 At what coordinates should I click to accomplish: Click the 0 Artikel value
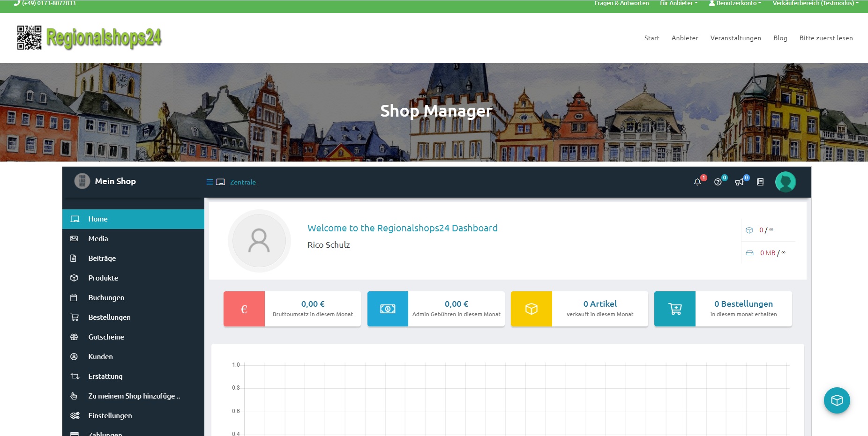600,304
